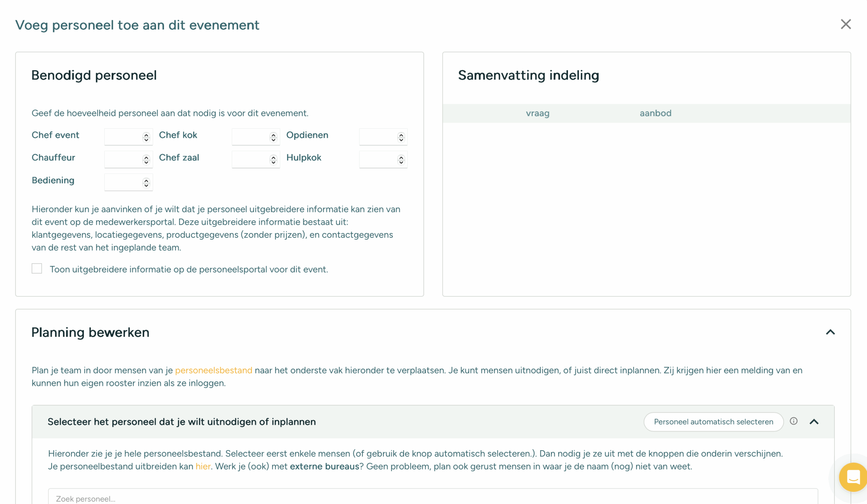This screenshot has height=504, width=867.
Task: Click the Chef event number stepper
Action: pyautogui.click(x=146, y=137)
